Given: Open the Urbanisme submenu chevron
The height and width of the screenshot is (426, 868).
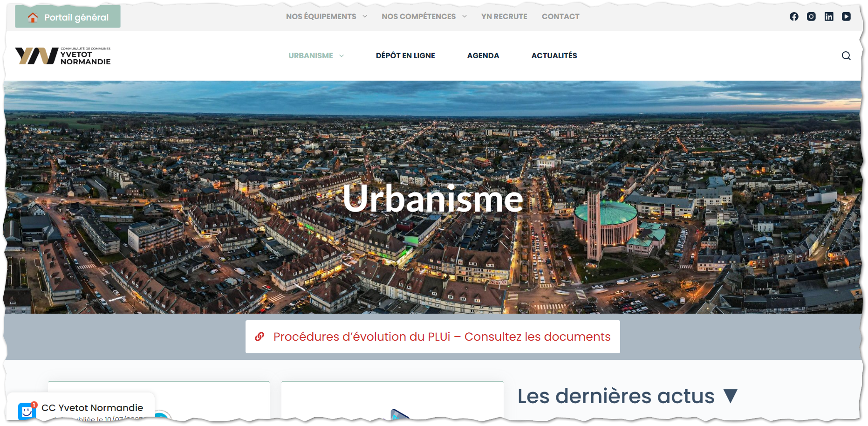Looking at the screenshot, I should [342, 56].
